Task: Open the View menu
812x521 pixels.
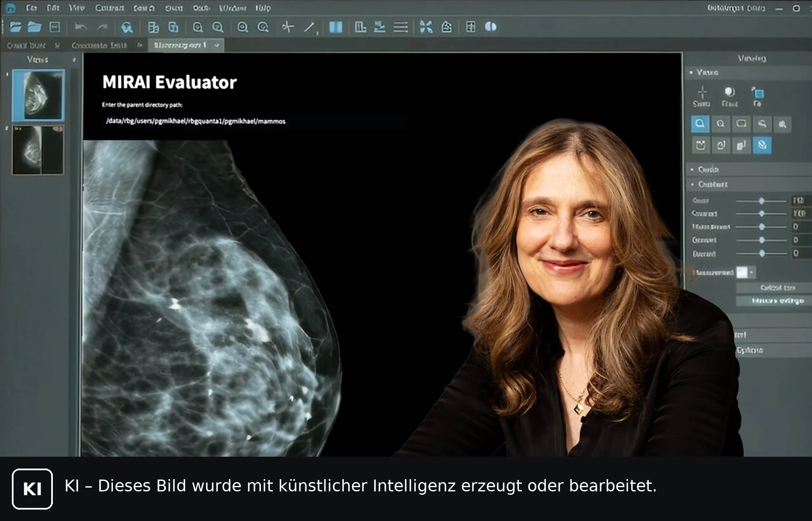Action: (x=76, y=8)
